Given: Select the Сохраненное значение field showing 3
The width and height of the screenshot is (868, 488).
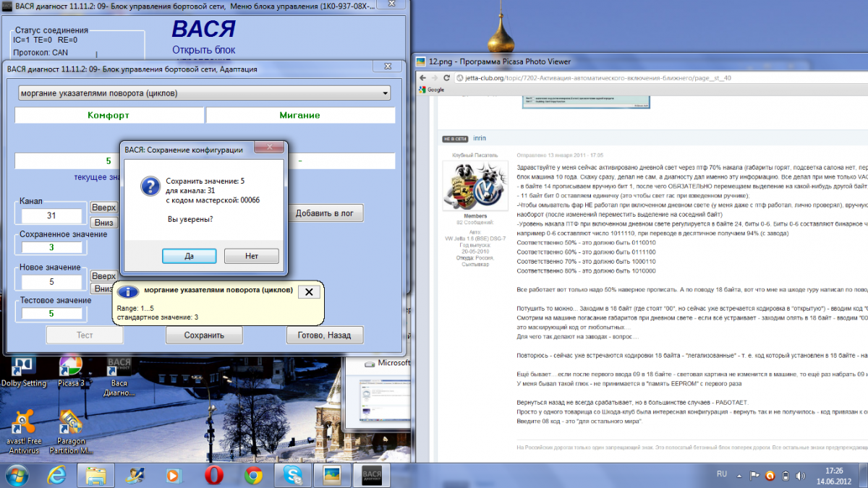Looking at the screenshot, I should (51, 247).
